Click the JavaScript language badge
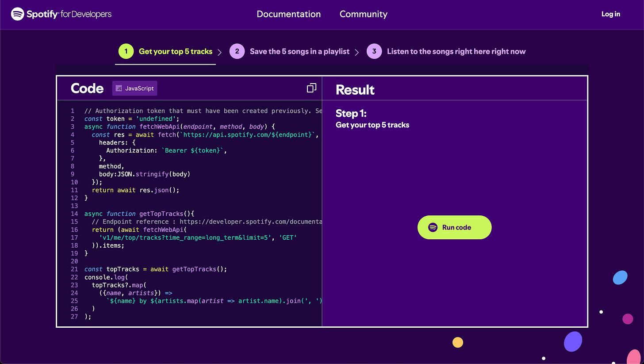Screen dimensions: 644x364 (x=134, y=88)
